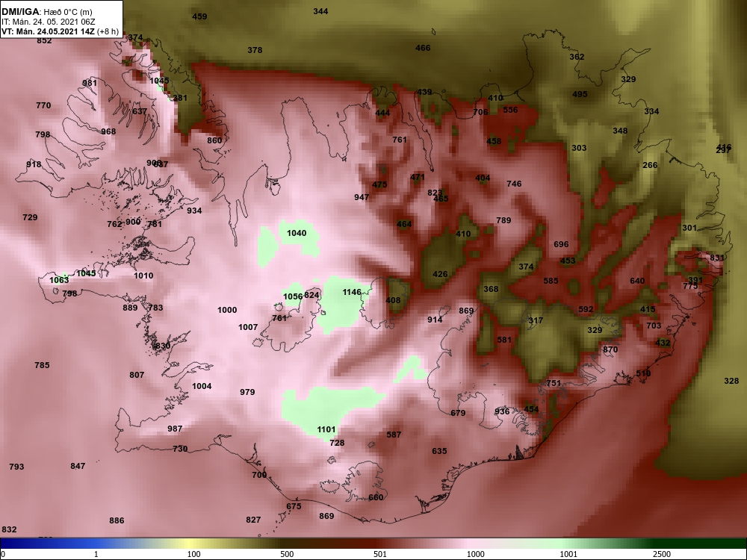This screenshot has height=560, width=747.
Task: Click the map value 831
Action: (716, 258)
